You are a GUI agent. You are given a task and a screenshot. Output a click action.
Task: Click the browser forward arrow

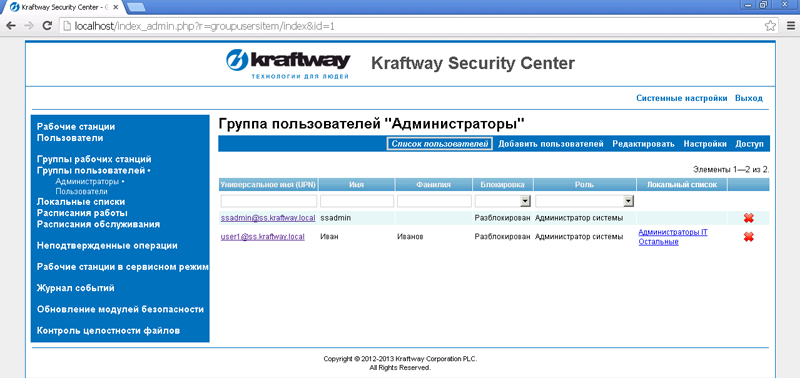click(29, 26)
